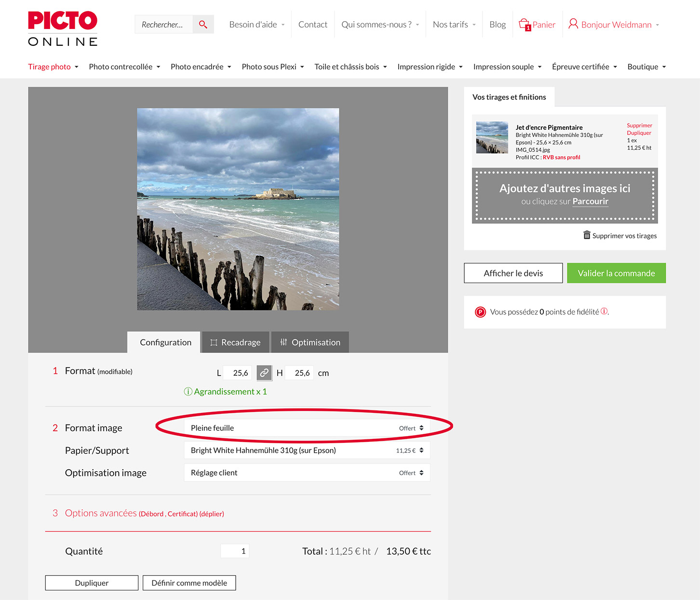Screen dimensions: 700x600
Task: Click the Supprimer link for the print
Action: click(639, 125)
